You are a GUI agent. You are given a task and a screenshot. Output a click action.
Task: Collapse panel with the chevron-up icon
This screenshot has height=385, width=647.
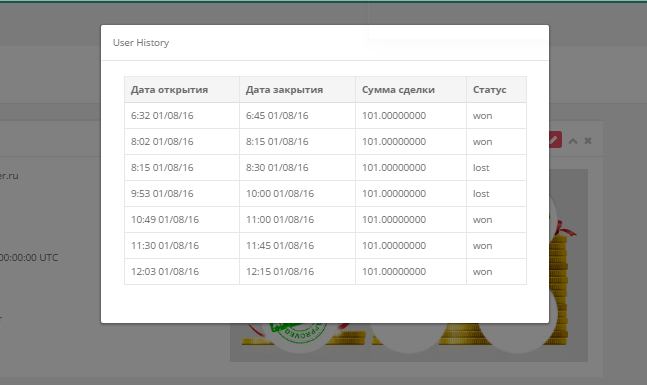click(573, 141)
